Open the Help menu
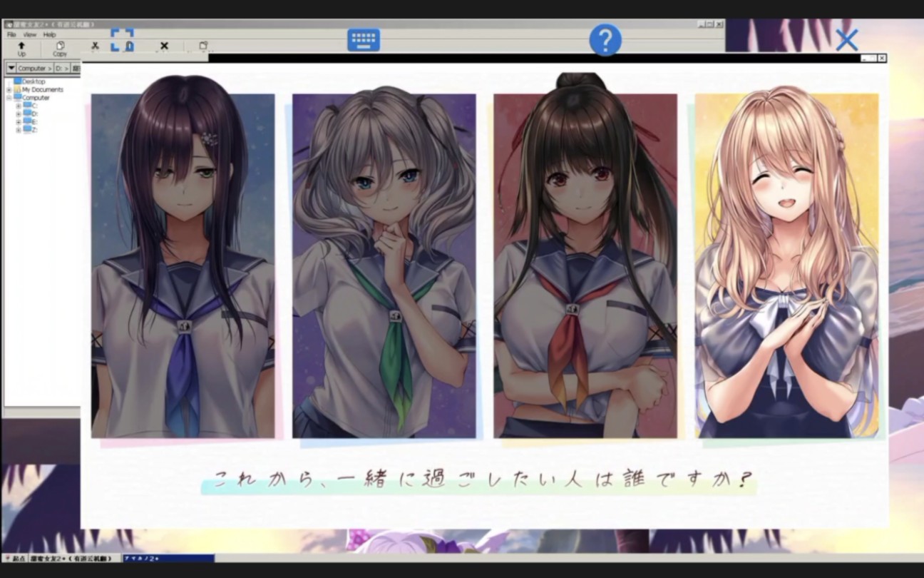The height and width of the screenshot is (578, 924). [49, 34]
